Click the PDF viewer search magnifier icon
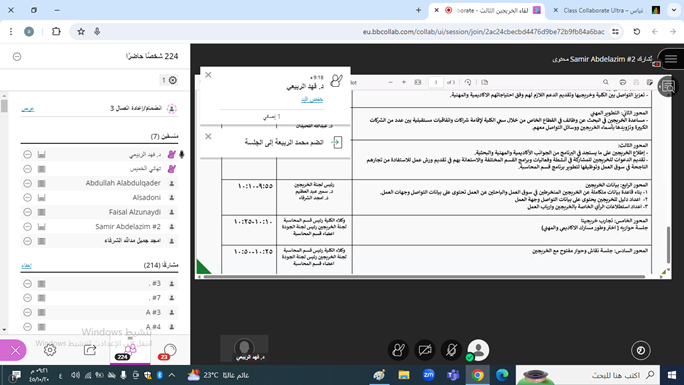684x385 pixels. pos(606,82)
